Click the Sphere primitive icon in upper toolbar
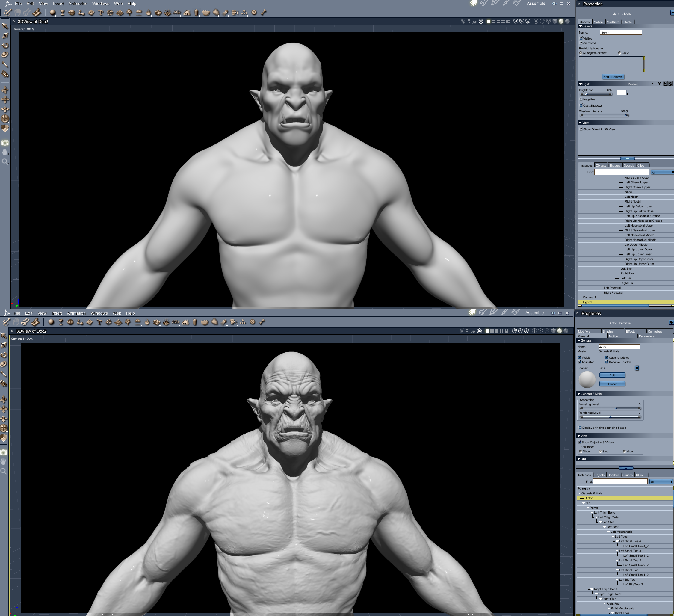Screen dimensions: 674x616 click(52, 13)
